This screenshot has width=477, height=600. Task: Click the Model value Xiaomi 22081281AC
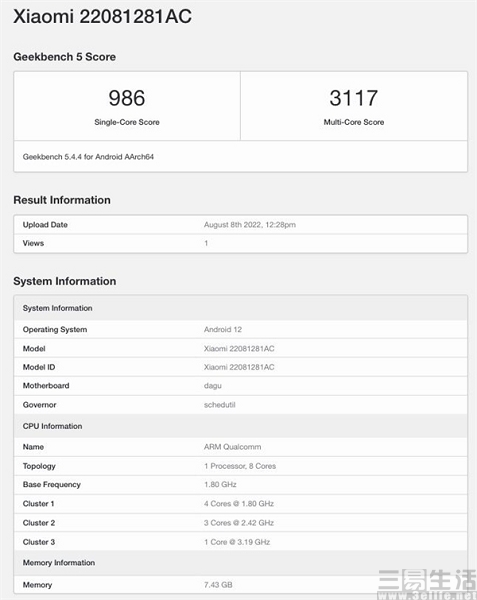(x=239, y=349)
